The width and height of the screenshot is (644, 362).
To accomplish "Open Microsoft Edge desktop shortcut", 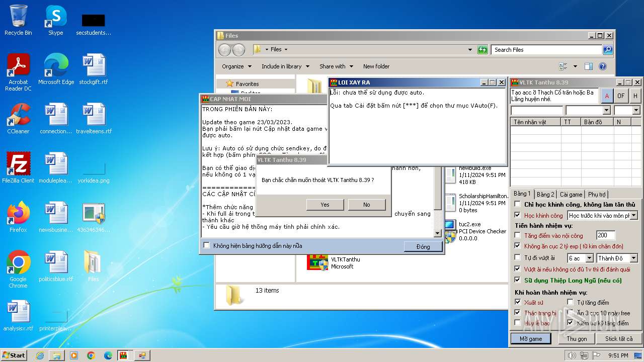I will (56, 69).
